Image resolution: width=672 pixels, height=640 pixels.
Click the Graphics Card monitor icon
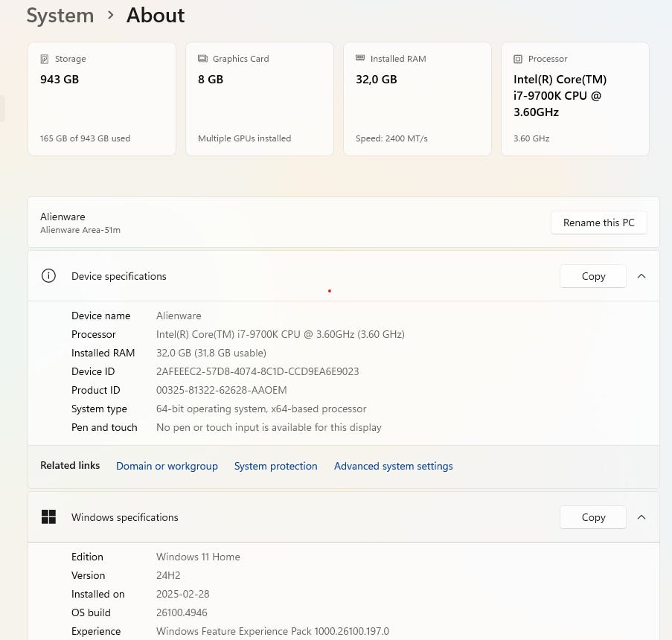pos(202,59)
